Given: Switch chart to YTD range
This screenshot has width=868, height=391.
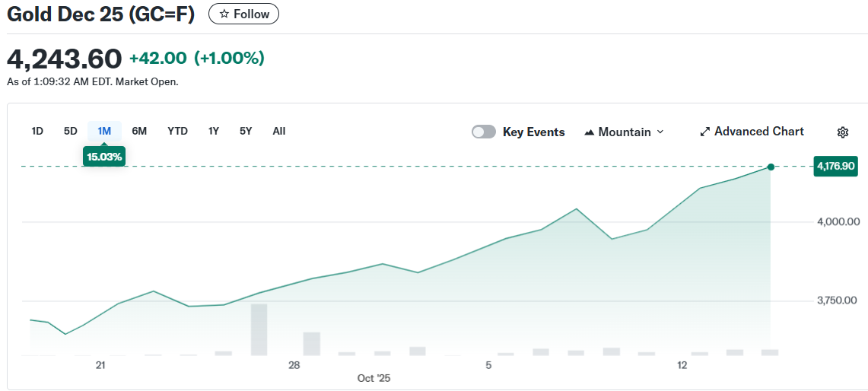Looking at the screenshot, I should [177, 131].
